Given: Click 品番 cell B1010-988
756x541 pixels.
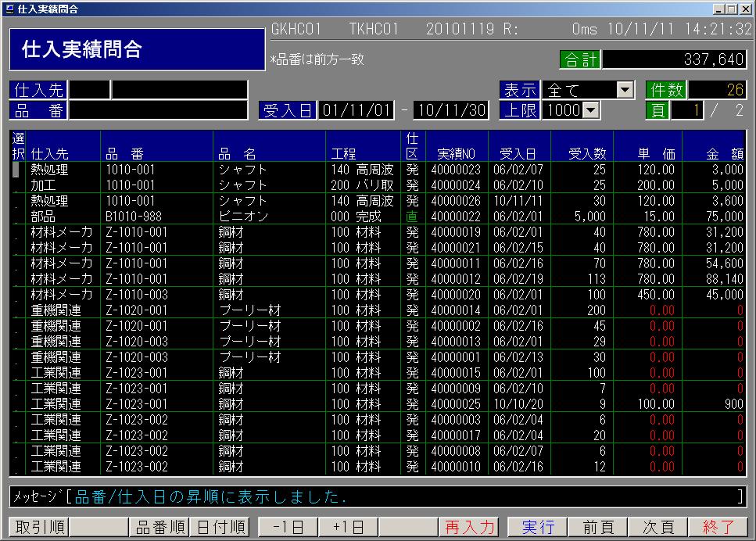Looking at the screenshot, I should pyautogui.click(x=134, y=217).
